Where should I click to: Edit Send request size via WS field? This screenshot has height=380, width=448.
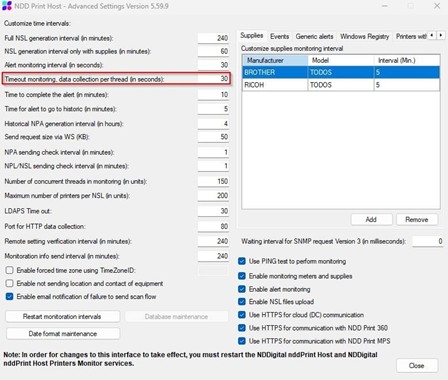point(213,137)
